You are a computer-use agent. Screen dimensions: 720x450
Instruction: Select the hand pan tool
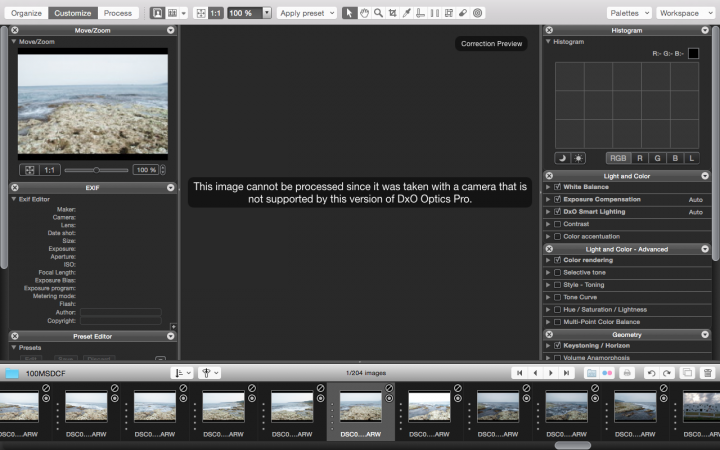click(x=364, y=13)
